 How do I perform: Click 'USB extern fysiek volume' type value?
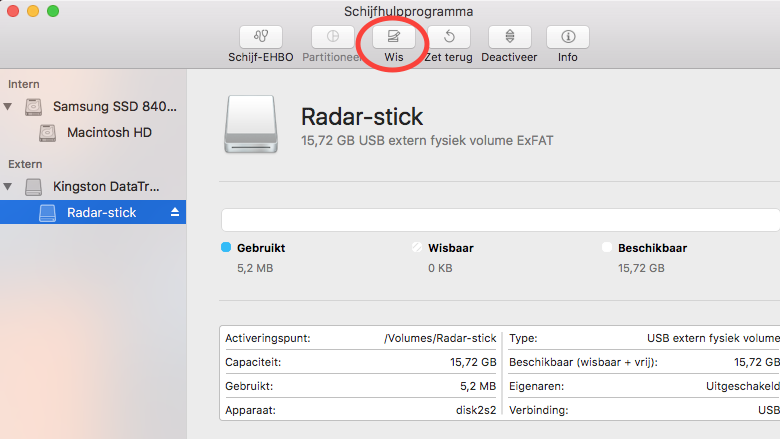tap(713, 339)
